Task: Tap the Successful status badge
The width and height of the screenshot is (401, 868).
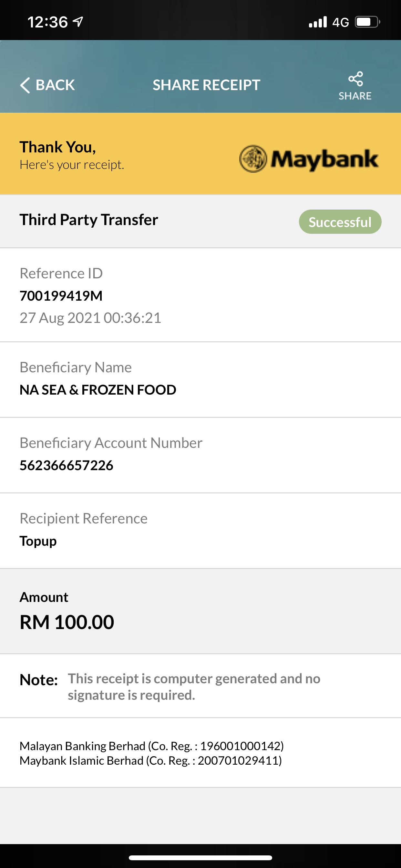Action: (340, 222)
